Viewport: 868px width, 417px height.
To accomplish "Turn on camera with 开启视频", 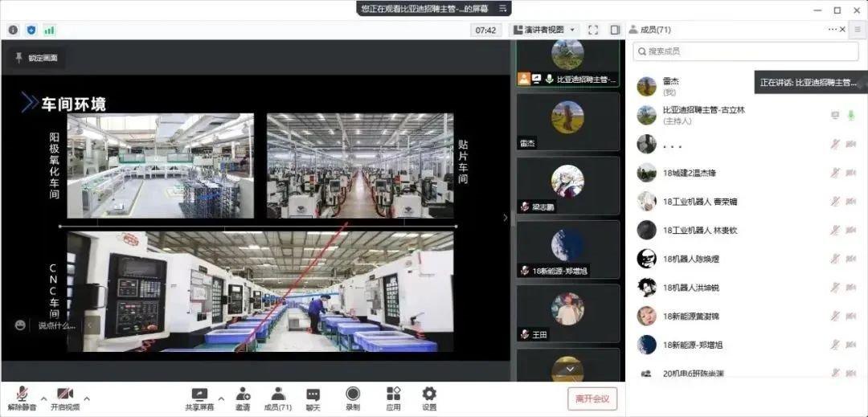I will (x=65, y=399).
